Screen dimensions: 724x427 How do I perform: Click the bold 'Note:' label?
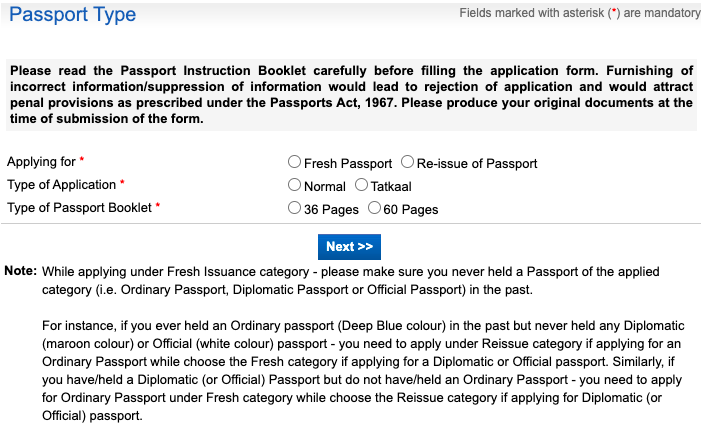tap(20, 271)
